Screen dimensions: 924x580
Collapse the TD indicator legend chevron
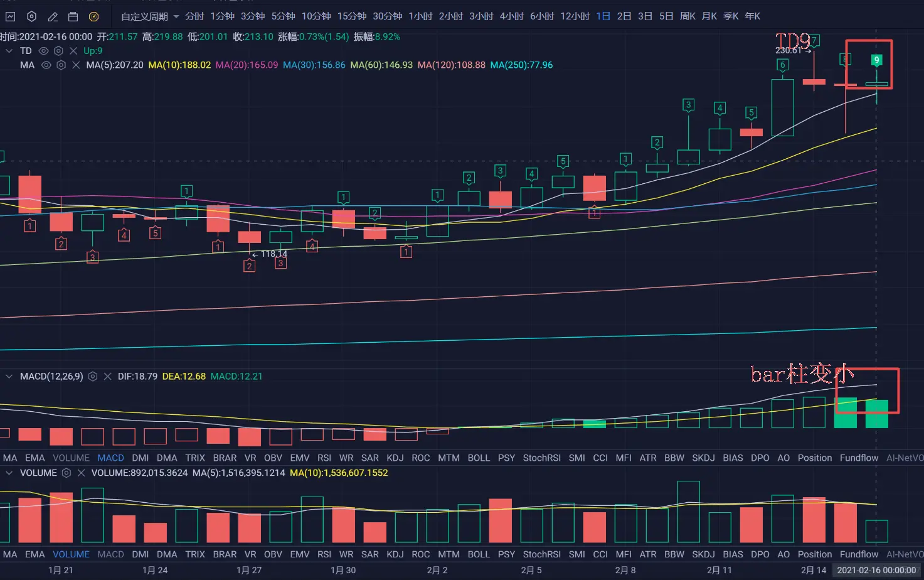pyautogui.click(x=9, y=51)
